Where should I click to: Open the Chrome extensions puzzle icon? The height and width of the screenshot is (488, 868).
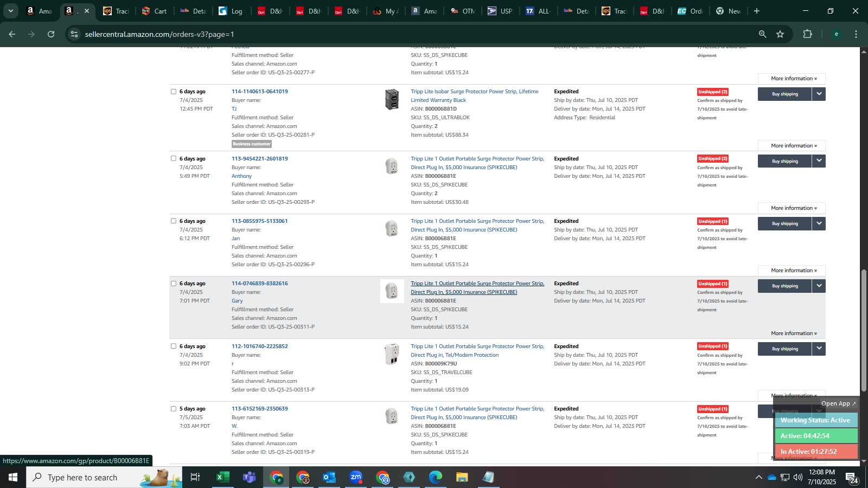click(x=807, y=34)
